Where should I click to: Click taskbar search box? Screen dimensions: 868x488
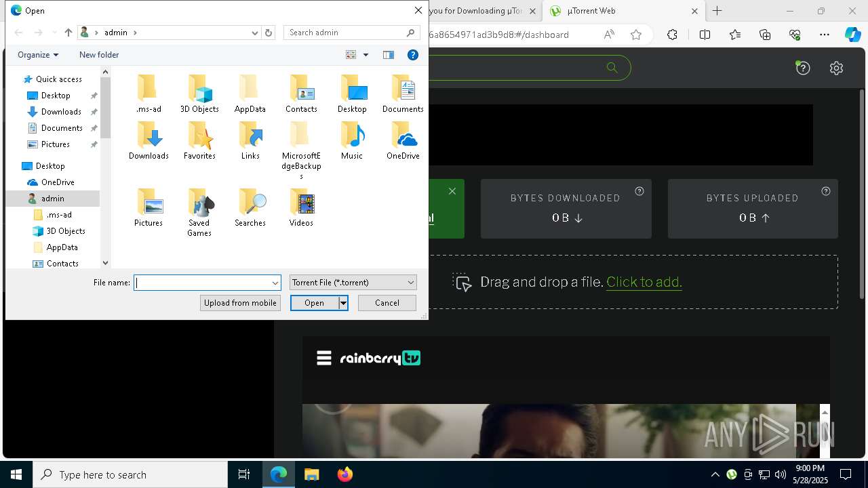coord(130,474)
